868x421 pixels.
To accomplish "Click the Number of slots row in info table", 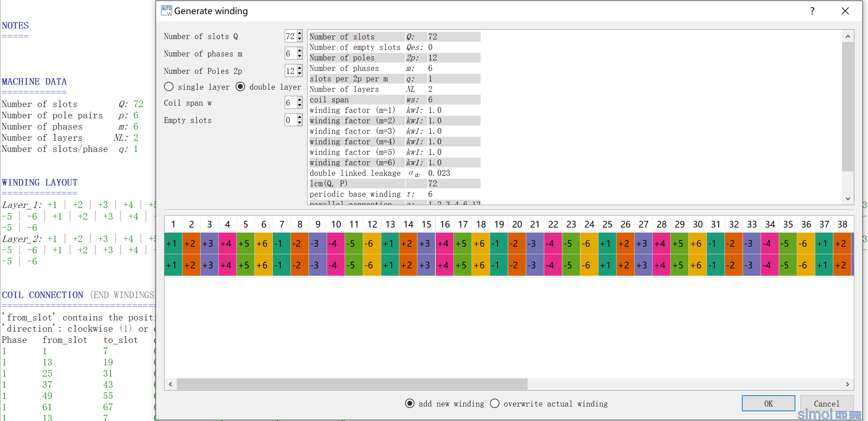I will click(x=395, y=37).
